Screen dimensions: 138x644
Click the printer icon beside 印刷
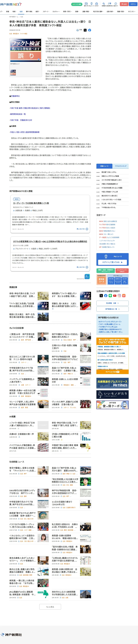(x=78, y=30)
